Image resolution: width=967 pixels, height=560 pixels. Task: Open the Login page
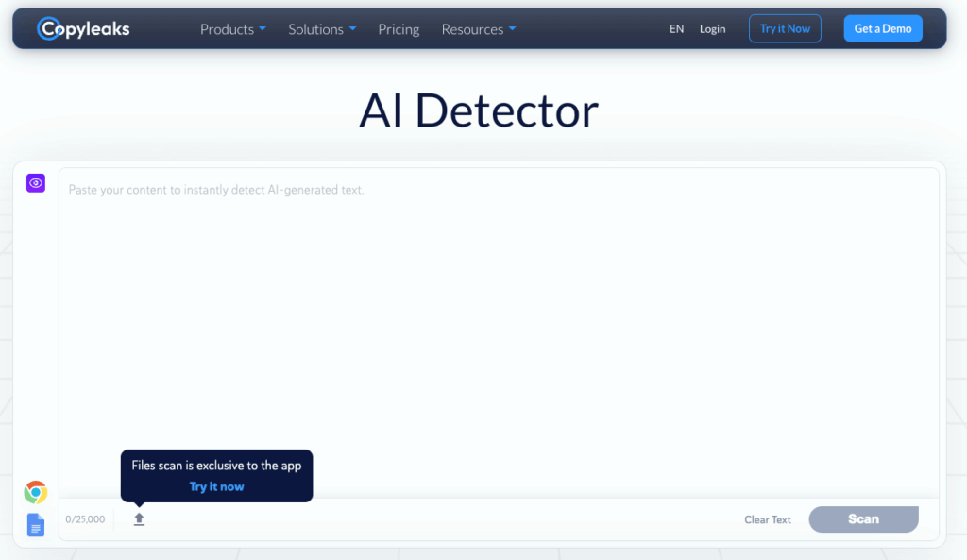pyautogui.click(x=712, y=29)
